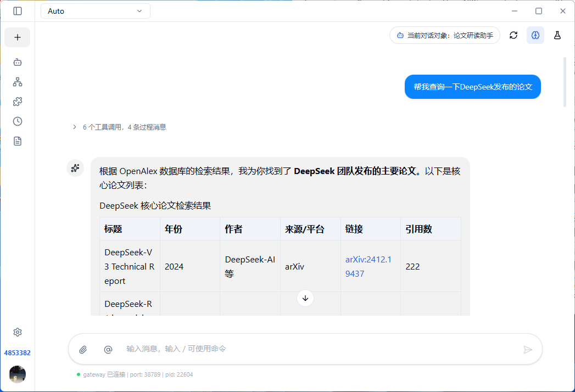Click the 链接 column header
Screen dimensions: 575x392
point(371,229)
